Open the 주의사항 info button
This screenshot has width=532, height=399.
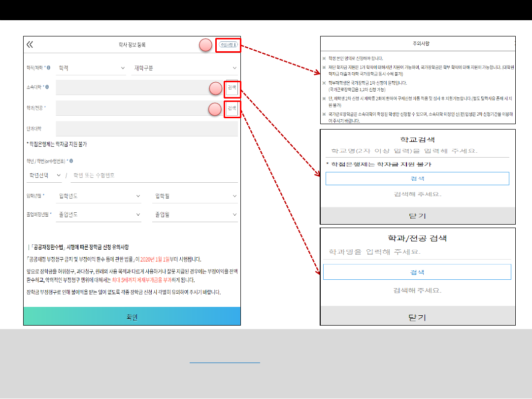pyautogui.click(x=228, y=45)
